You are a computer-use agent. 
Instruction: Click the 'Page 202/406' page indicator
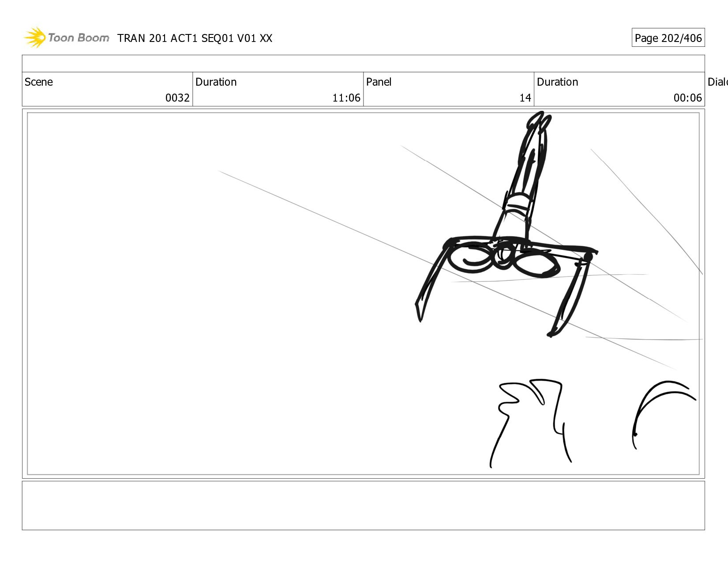click(668, 38)
